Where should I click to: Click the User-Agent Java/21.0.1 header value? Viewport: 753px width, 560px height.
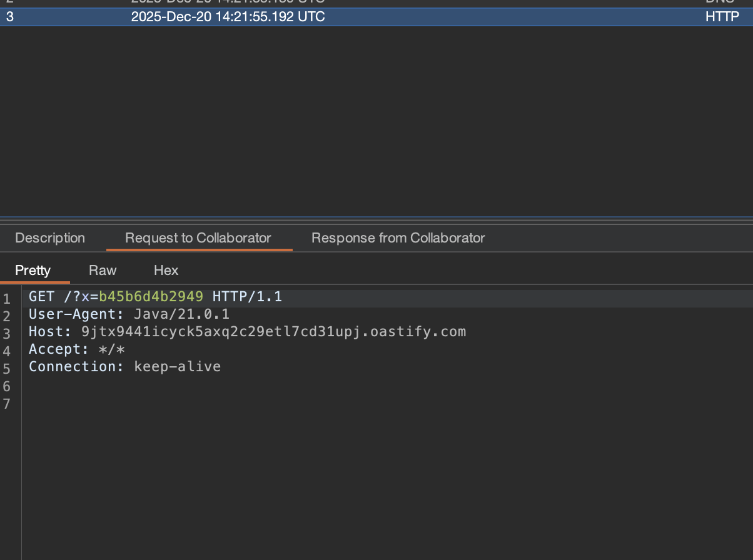coord(181,314)
